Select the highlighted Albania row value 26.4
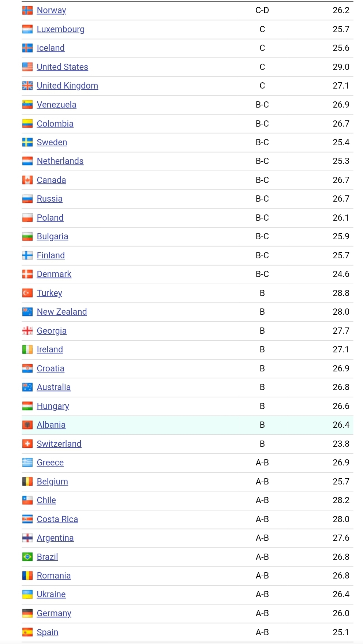 point(341,425)
